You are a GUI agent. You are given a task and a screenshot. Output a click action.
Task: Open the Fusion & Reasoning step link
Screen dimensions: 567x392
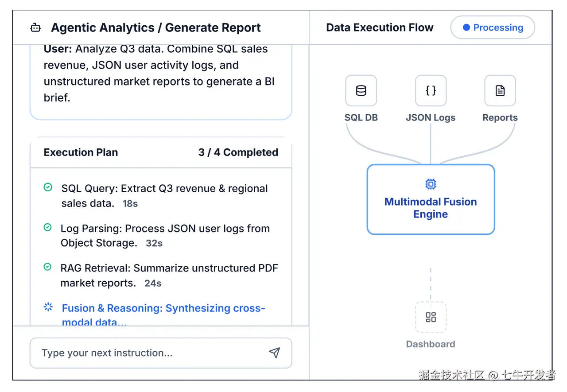pos(163,309)
